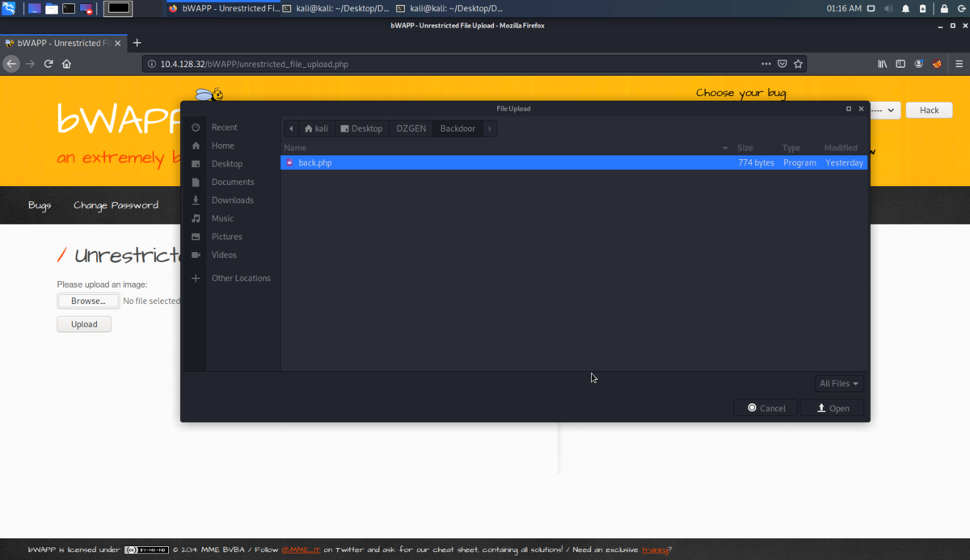Open page actions three-dot menu

click(766, 64)
